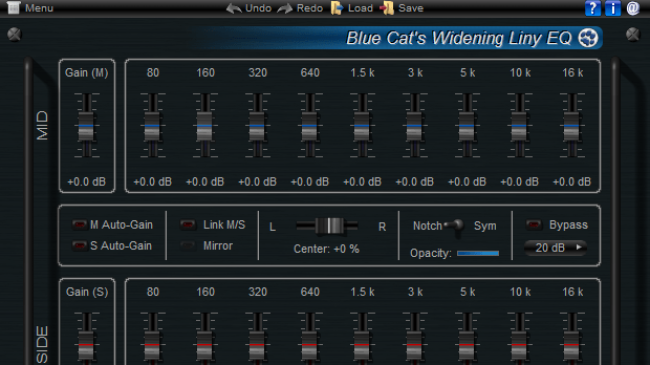Click the Mid 320 Hz band fader

[x=257, y=126]
